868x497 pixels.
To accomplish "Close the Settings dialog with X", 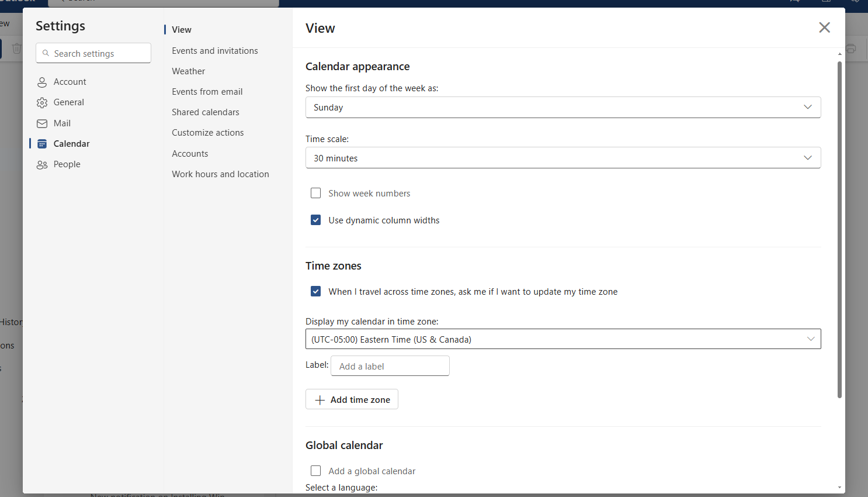I will coord(824,27).
